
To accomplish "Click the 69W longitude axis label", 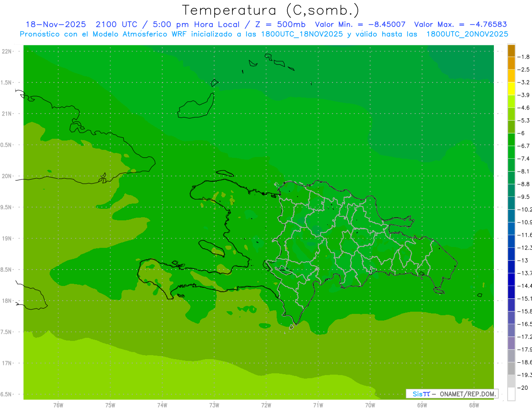I will point(422,405).
